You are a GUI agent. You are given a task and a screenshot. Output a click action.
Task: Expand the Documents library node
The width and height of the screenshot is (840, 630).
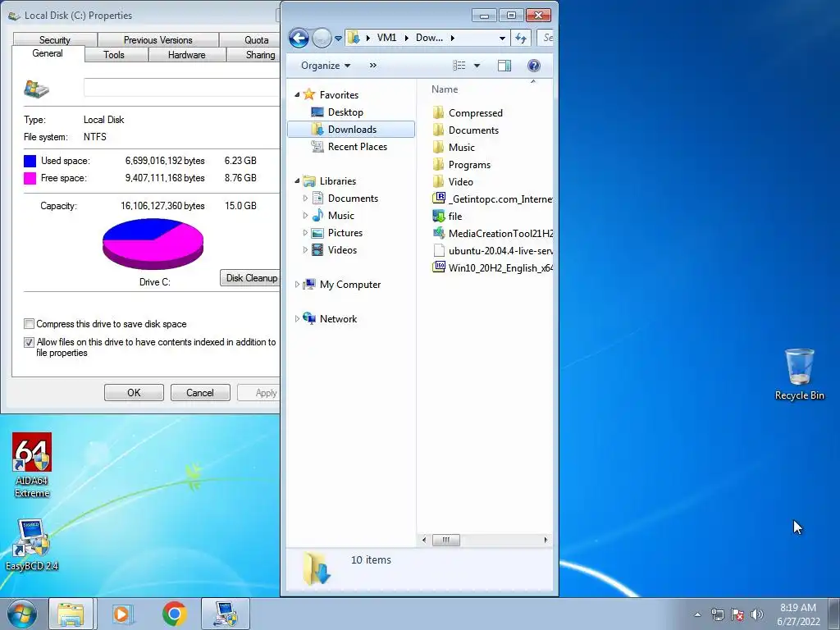305,199
